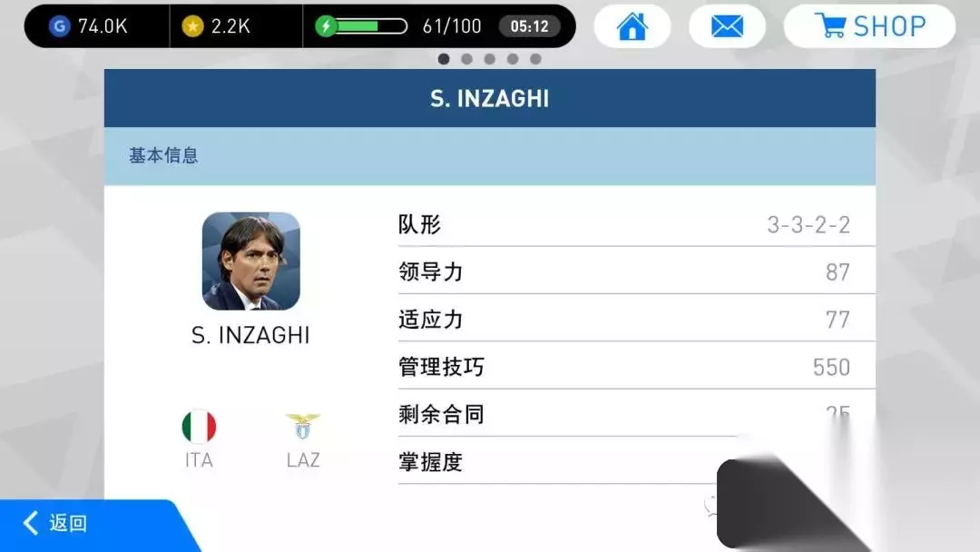Select the first page indicator dot
The height and width of the screenshot is (552, 980).
(x=444, y=59)
